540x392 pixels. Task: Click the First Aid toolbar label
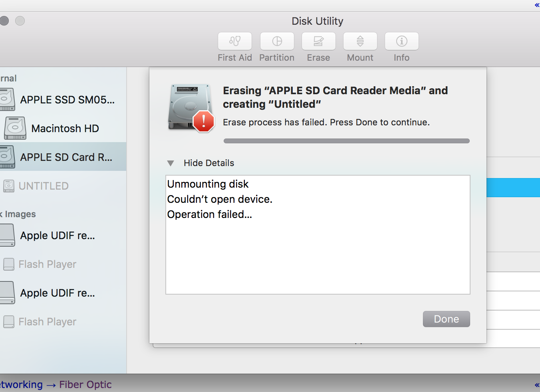coord(235,57)
